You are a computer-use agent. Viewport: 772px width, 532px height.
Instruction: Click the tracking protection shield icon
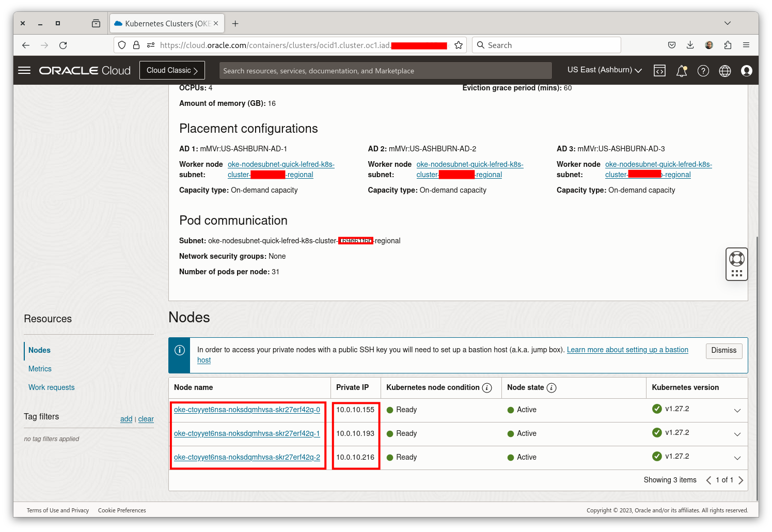[x=122, y=45]
